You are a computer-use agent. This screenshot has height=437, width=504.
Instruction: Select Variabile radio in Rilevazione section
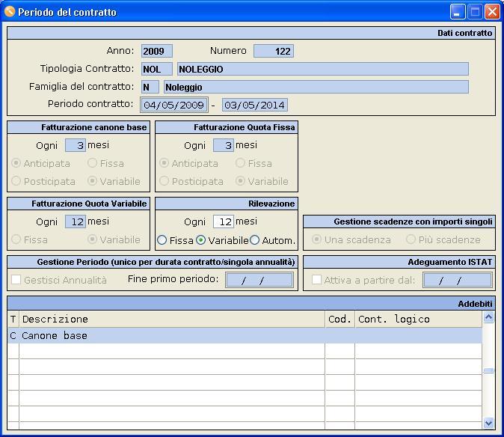point(201,240)
